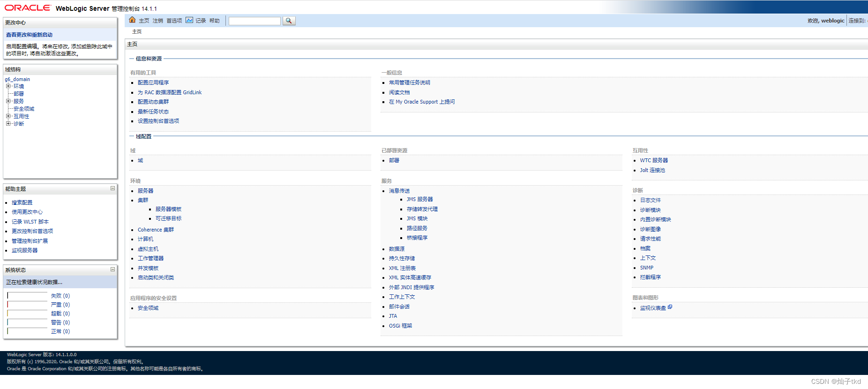
Task: Open Jolt 连接池 link
Action: pyautogui.click(x=652, y=170)
